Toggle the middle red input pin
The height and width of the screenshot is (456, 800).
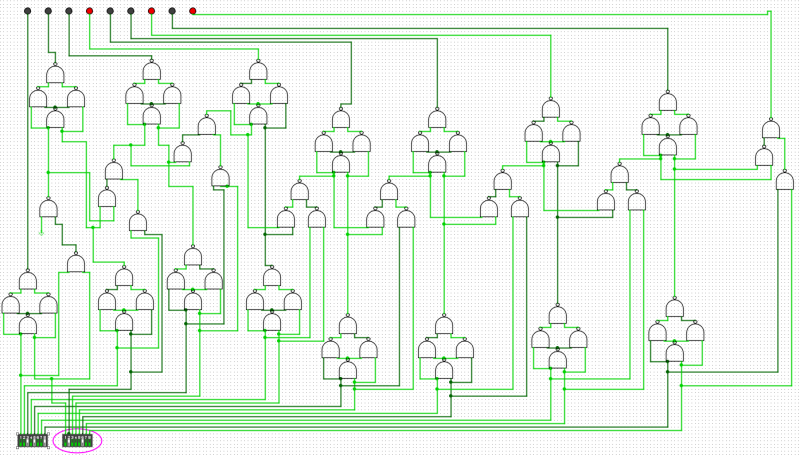(151, 11)
